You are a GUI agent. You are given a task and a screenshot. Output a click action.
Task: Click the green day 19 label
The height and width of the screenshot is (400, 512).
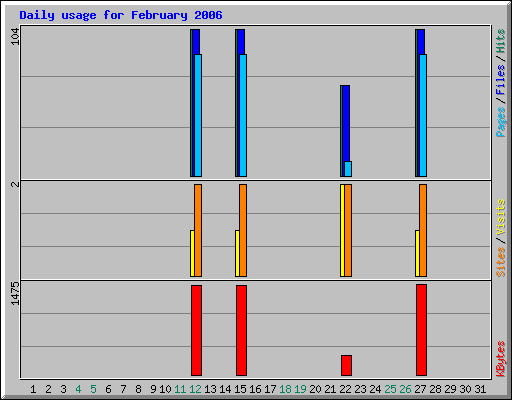tap(300, 389)
